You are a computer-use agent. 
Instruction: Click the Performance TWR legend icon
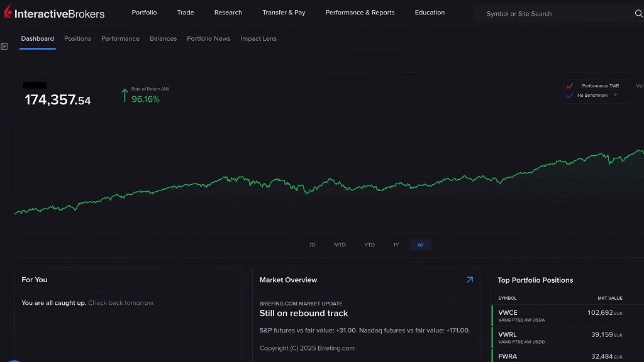pos(569,85)
